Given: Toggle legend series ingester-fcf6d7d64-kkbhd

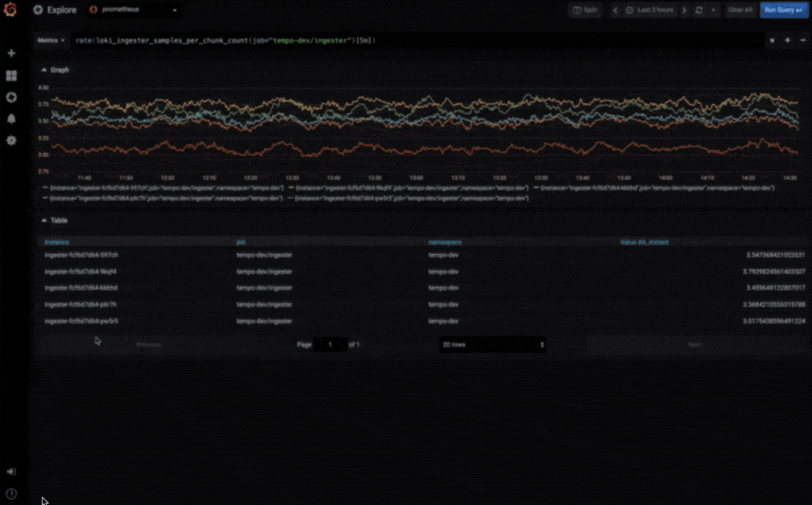Looking at the screenshot, I should click(x=653, y=188).
